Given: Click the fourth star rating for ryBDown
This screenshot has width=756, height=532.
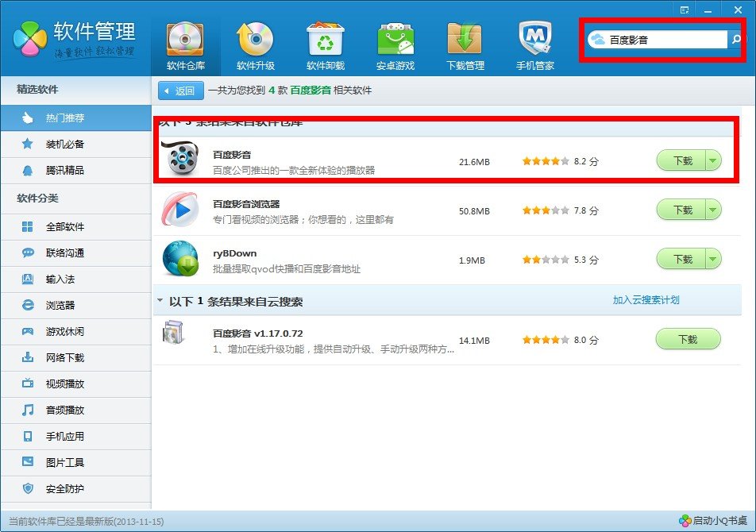Looking at the screenshot, I should pyautogui.click(x=554, y=259).
